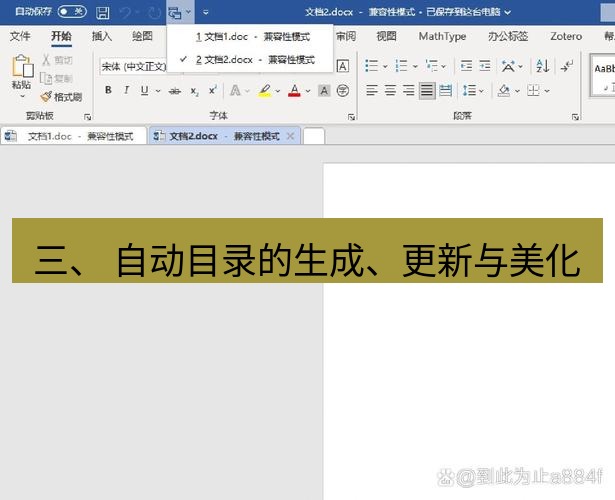Toggle Italic formatting
615x500 pixels.
pos(126,90)
